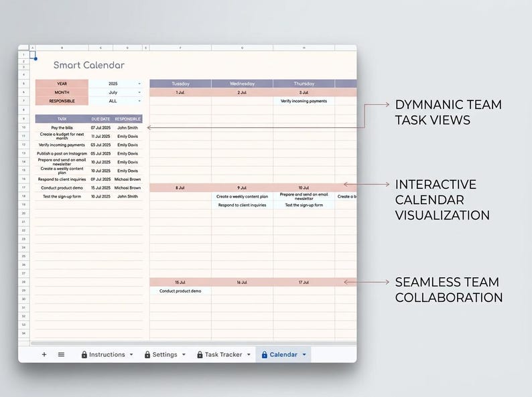
Task: Select the Calendar sheet tab
Action: 283,354
